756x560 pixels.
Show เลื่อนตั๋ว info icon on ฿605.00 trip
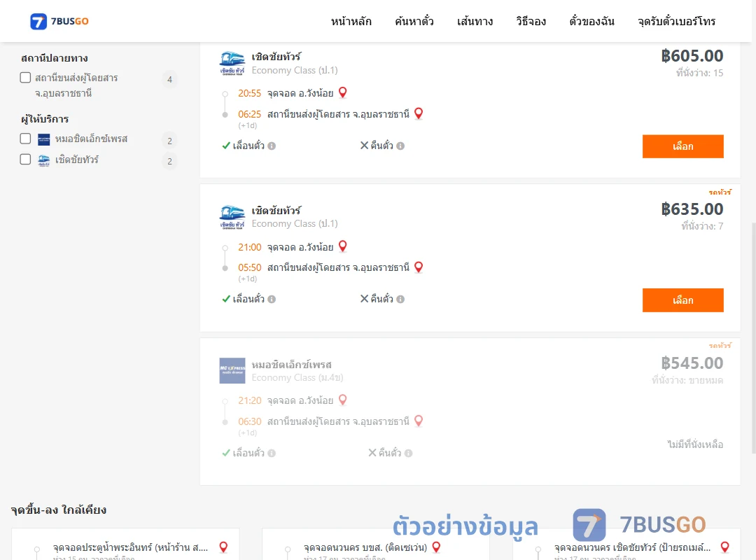(272, 146)
